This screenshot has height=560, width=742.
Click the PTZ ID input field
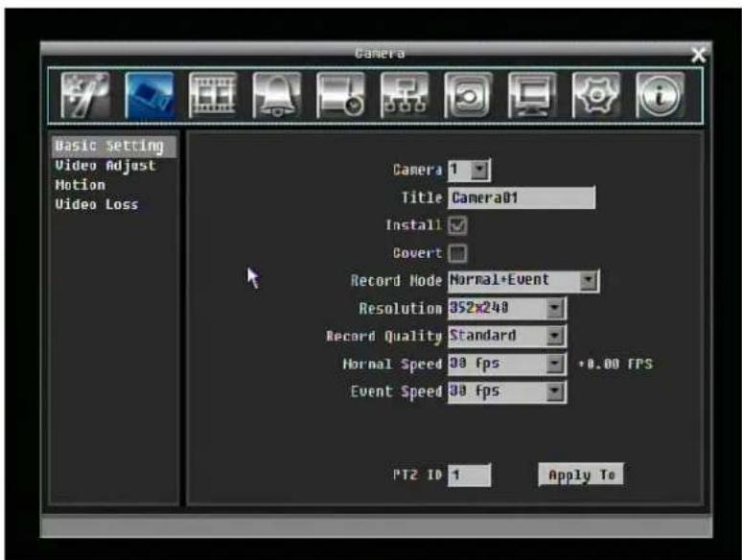point(470,475)
